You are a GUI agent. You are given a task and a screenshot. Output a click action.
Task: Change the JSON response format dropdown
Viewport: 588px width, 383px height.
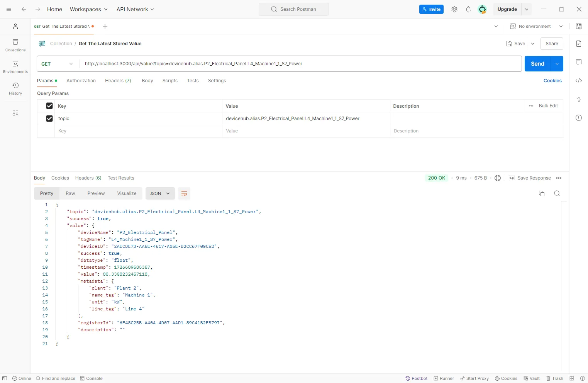[x=160, y=193]
